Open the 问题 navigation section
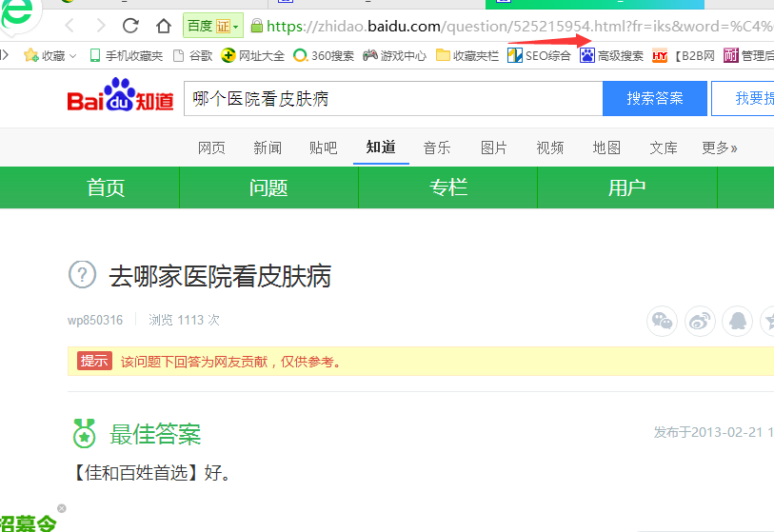 pyautogui.click(x=268, y=187)
